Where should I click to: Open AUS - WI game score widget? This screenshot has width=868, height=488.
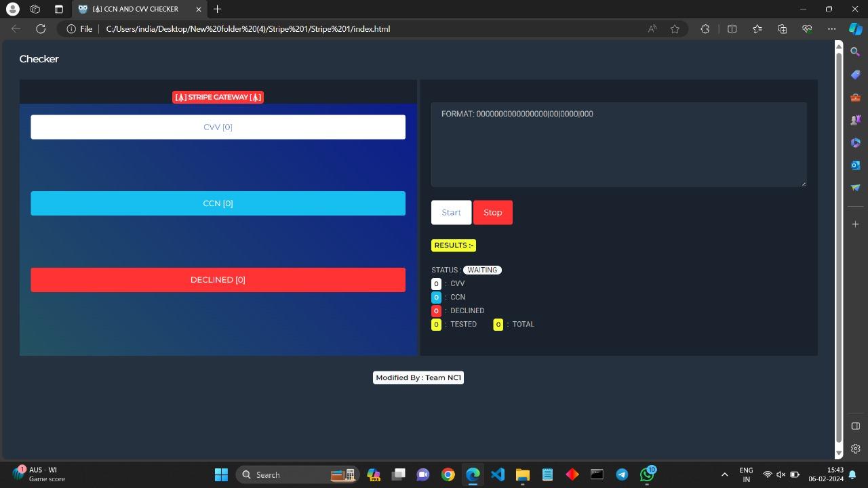(39, 474)
